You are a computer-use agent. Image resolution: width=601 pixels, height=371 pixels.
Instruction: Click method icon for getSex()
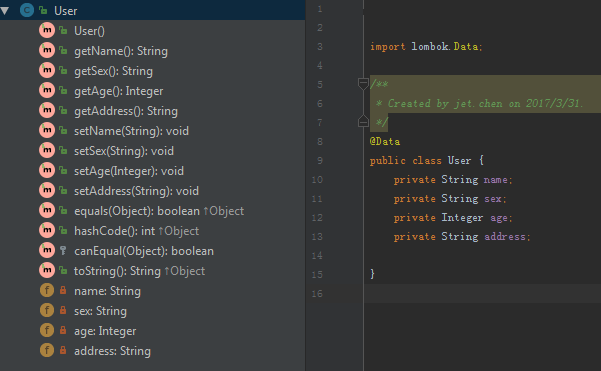click(47, 70)
